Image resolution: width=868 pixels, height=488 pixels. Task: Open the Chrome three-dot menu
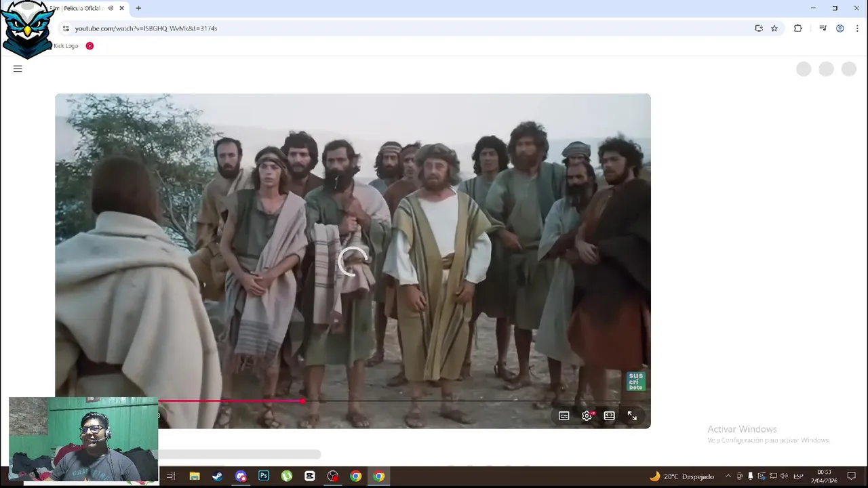point(856,28)
